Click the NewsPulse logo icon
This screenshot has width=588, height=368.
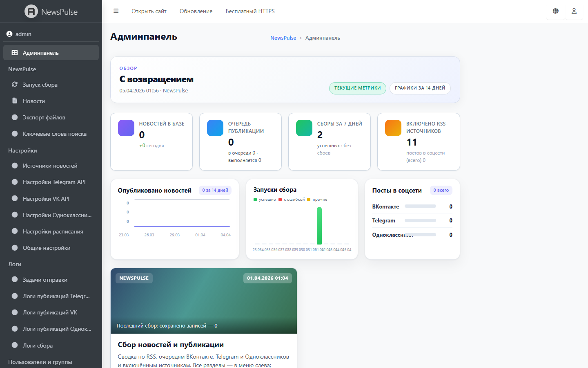31,11
